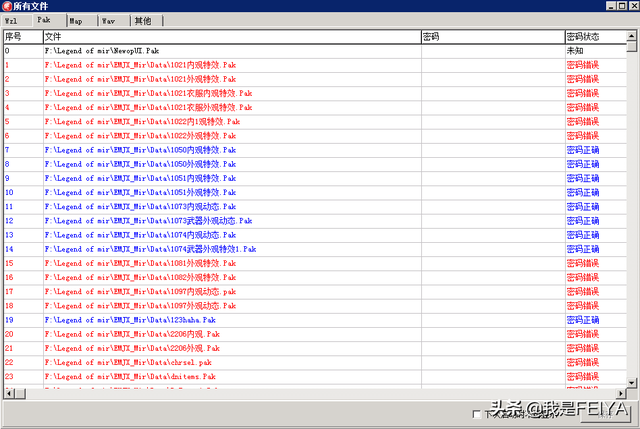Viewport: 640px width, 429px height.
Task: Click the horizontal scrollbar right arrow
Action: click(621, 393)
